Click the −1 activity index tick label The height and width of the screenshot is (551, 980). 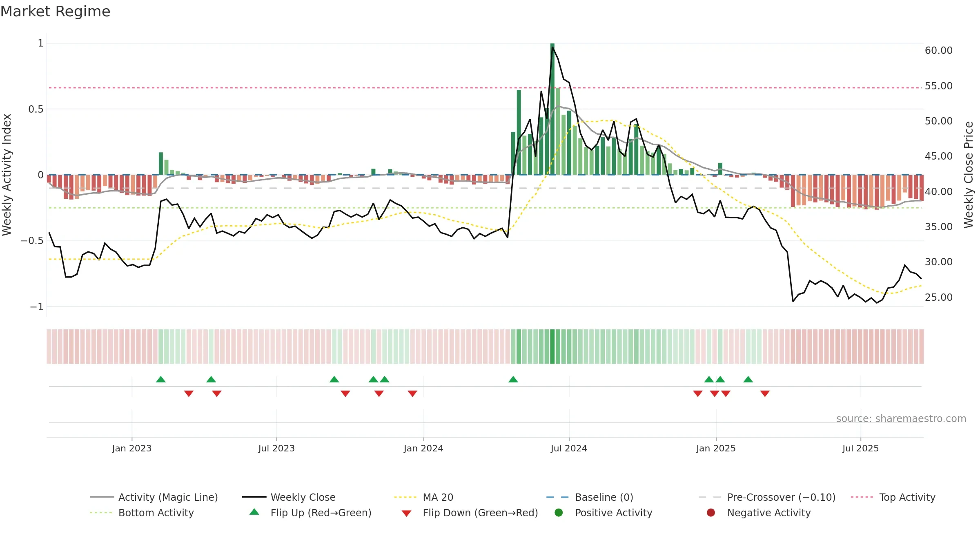click(37, 307)
